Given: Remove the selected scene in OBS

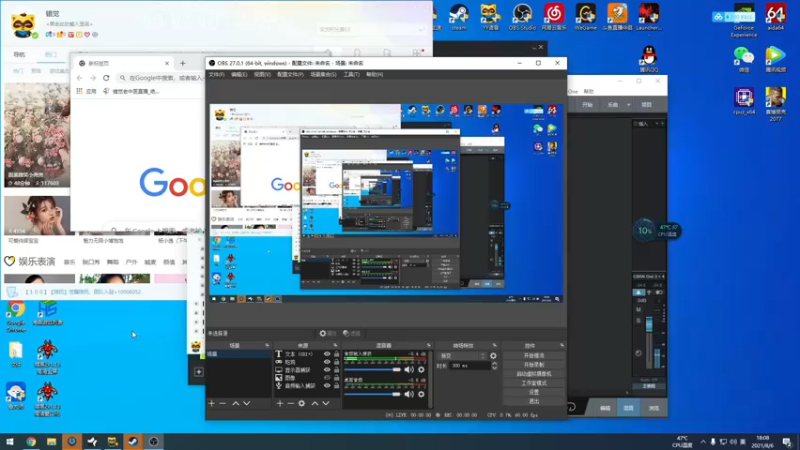Looking at the screenshot, I should tap(222, 404).
